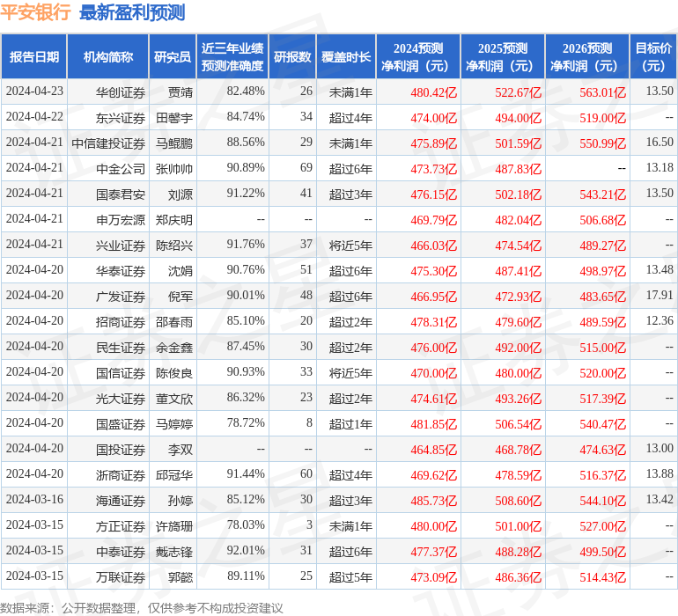The image size is (678, 616).
Task: Click accuracy value 92.01%
Action: click(x=246, y=550)
